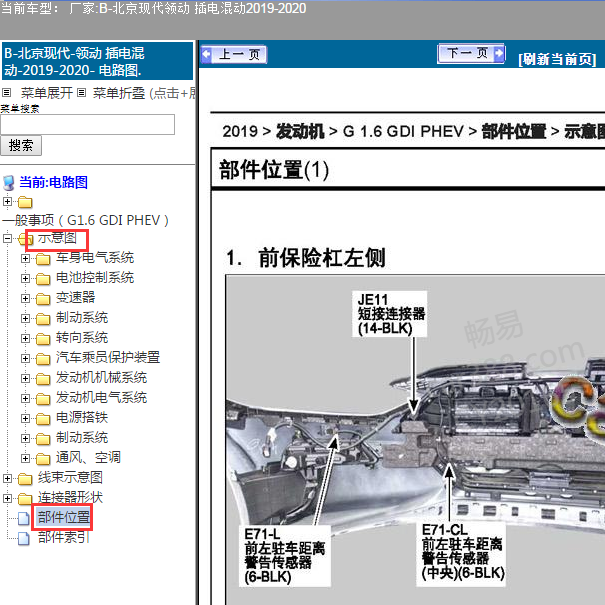Click the 搜索 search button

pos(21,145)
